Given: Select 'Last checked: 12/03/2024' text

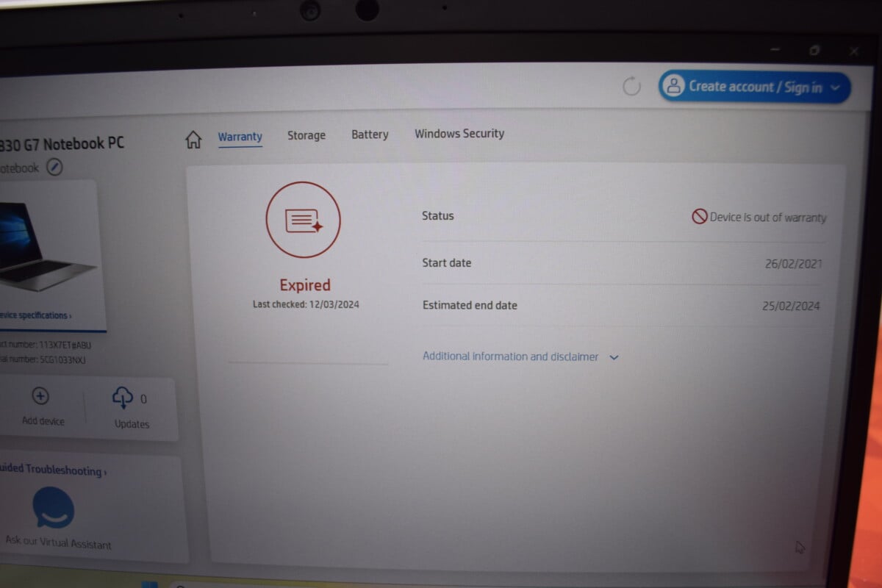Looking at the screenshot, I should pos(306,304).
